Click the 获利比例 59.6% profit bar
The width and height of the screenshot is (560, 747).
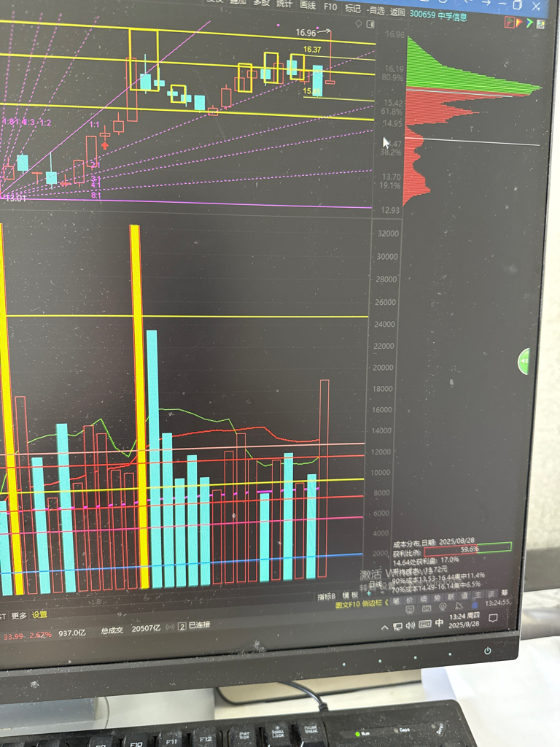coord(467,549)
